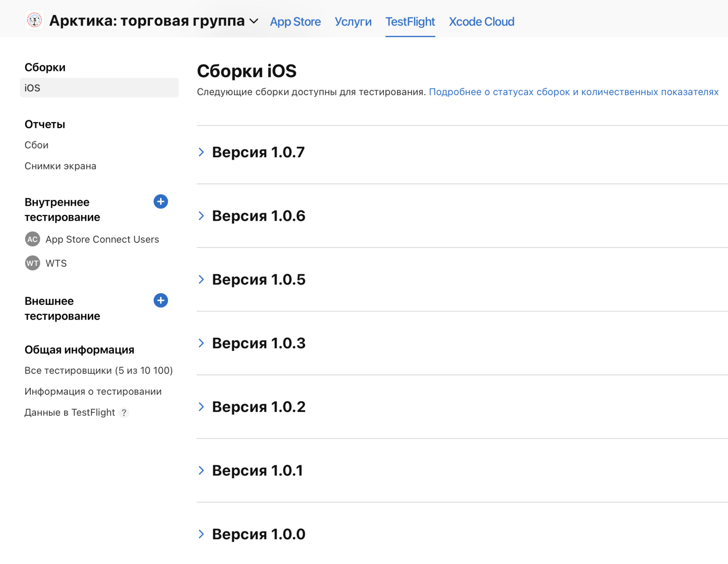
Task: Expand Версия 1.0.5 chevron
Action: tap(201, 279)
